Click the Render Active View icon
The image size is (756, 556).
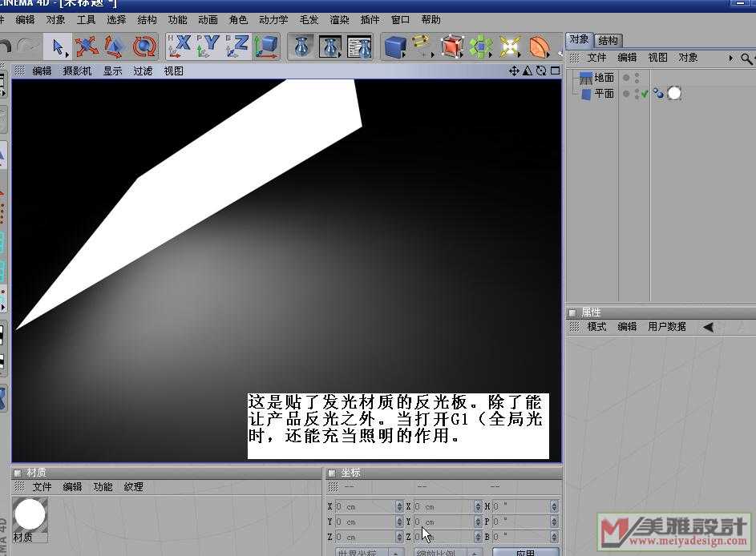302,46
